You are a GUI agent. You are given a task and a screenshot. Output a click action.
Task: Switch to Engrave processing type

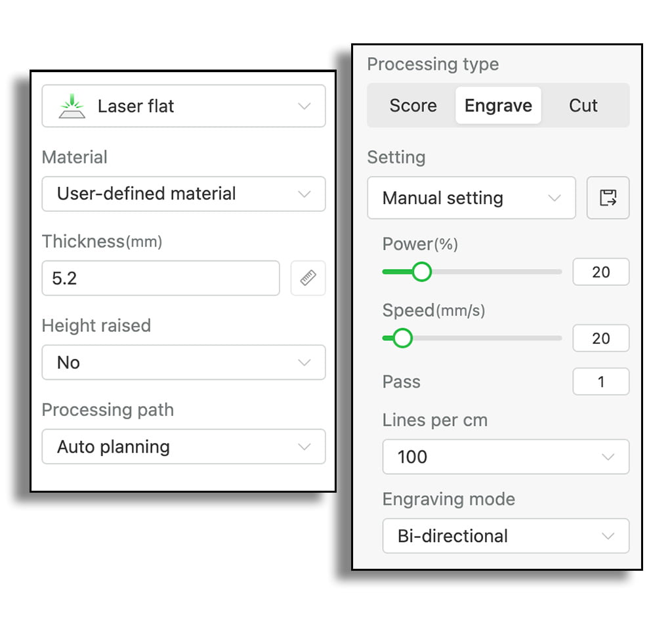tap(498, 106)
